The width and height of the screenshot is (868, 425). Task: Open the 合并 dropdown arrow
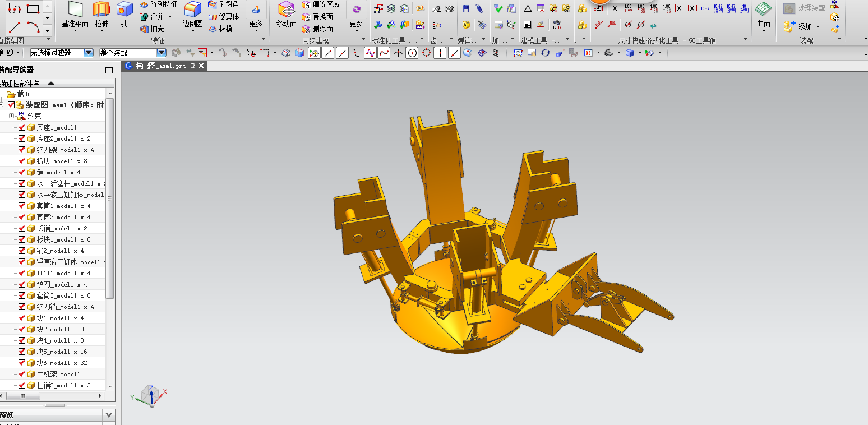170,17
